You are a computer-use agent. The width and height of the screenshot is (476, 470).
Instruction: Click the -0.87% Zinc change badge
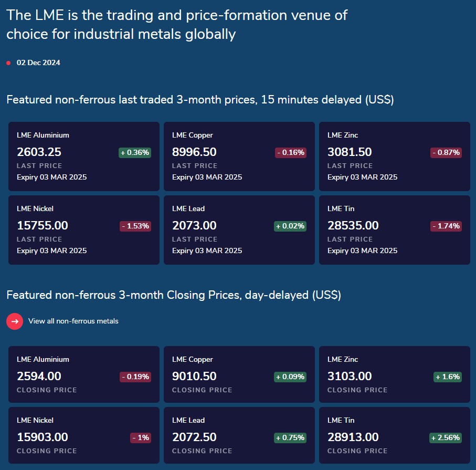[446, 152]
